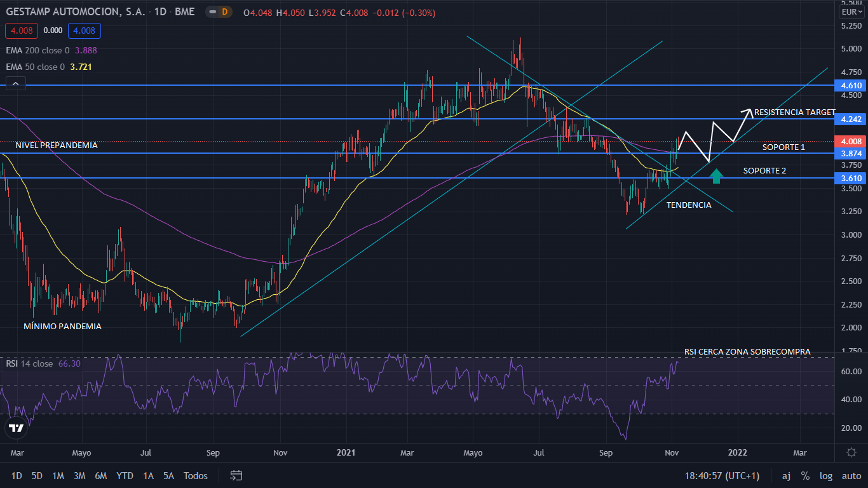Screen dimensions: 868x488
Task: Click the red sell price 4.008 box
Action: click(x=22, y=30)
